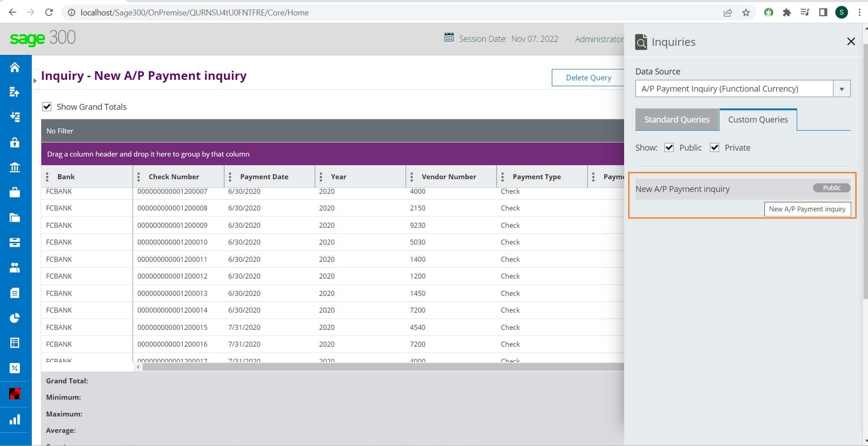Click the grid scrollbar left arrow
This screenshot has height=446, width=868.
click(x=138, y=367)
